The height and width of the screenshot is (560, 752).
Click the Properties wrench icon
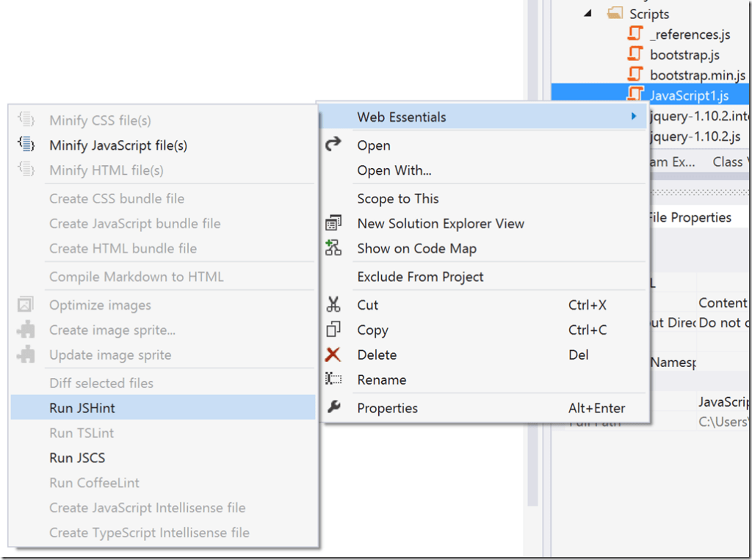point(335,407)
